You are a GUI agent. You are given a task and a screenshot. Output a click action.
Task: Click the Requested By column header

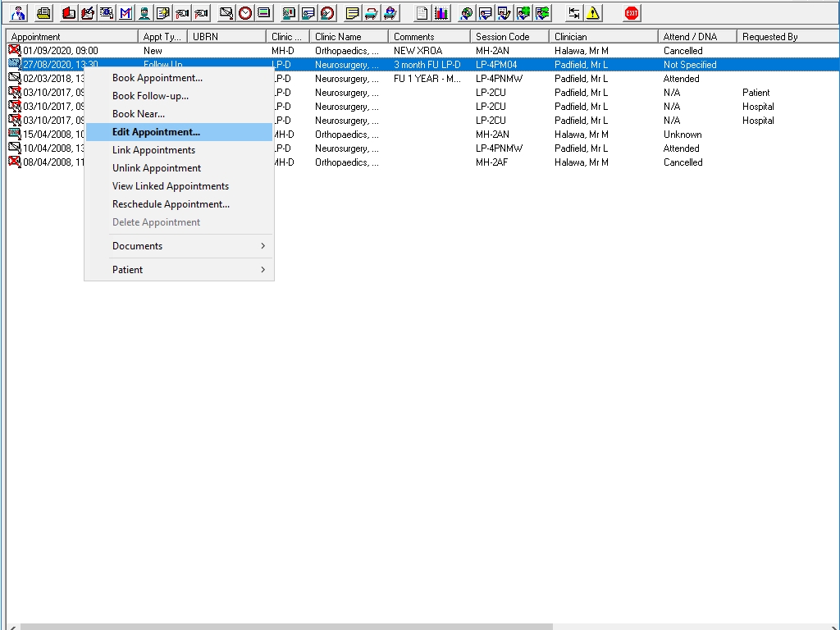click(788, 36)
